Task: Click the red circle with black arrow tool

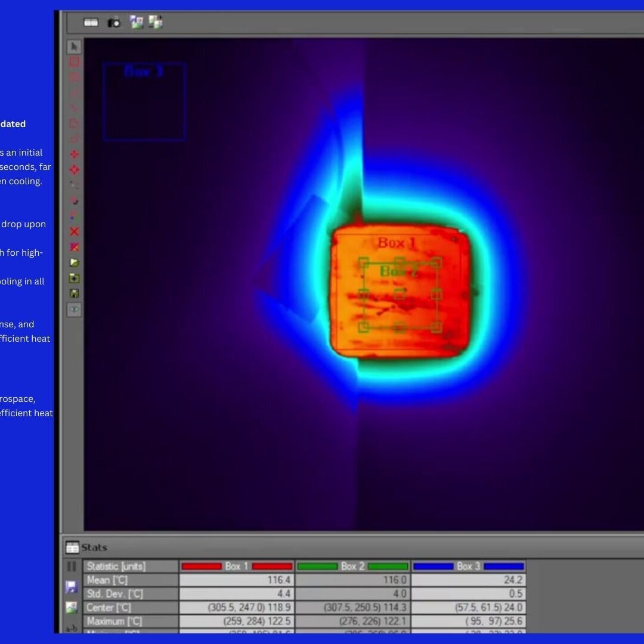Action: (75, 201)
